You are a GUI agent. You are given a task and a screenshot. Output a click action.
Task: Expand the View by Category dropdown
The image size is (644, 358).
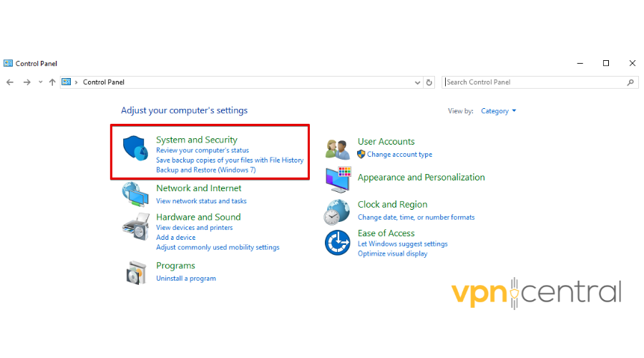499,111
